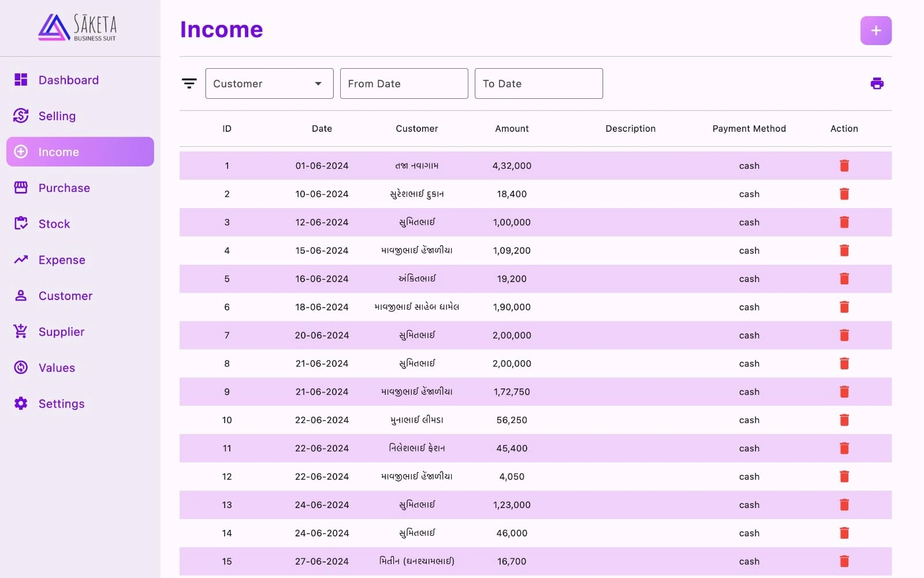The height and width of the screenshot is (578, 924).
Task: Delete income entry ID 4
Action: point(844,250)
